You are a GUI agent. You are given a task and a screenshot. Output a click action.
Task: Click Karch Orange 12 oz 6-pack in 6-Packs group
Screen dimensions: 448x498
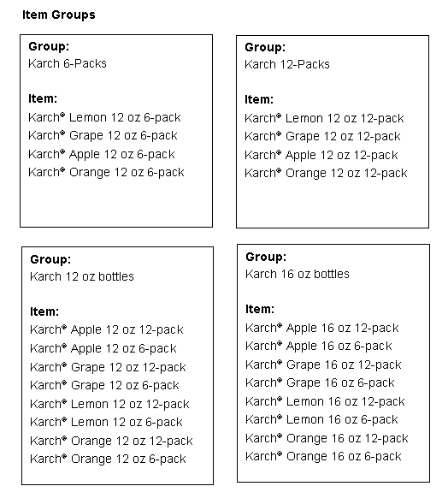click(x=106, y=173)
